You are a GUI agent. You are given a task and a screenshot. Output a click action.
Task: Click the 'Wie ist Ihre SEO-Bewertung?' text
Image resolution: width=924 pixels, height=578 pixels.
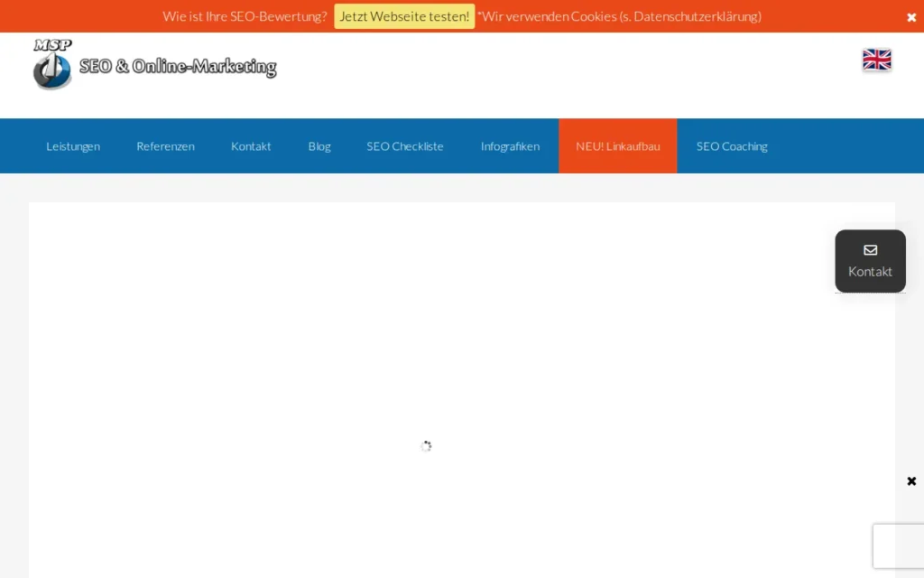[x=245, y=16]
